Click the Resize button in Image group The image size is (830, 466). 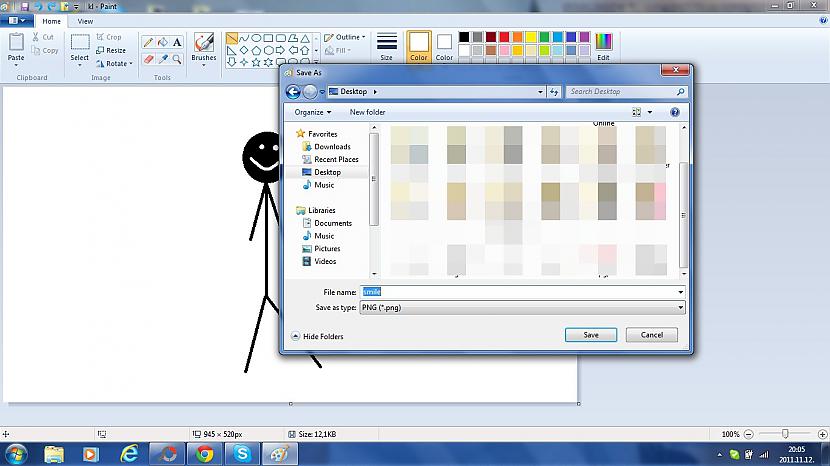[111, 50]
